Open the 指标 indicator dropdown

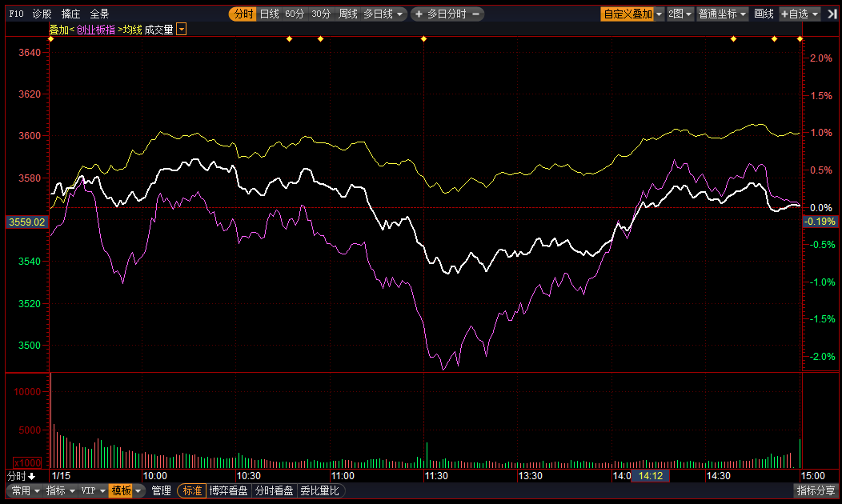point(60,490)
